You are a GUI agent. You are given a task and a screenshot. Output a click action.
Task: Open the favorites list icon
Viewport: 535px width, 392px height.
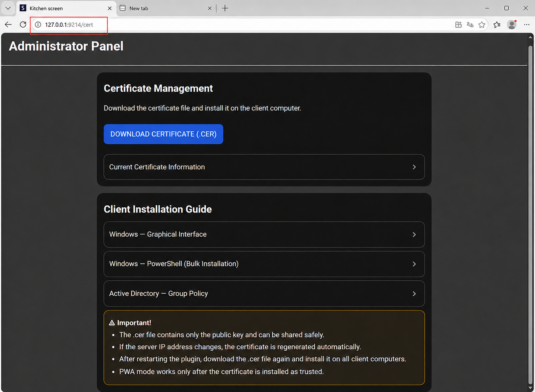[497, 24]
